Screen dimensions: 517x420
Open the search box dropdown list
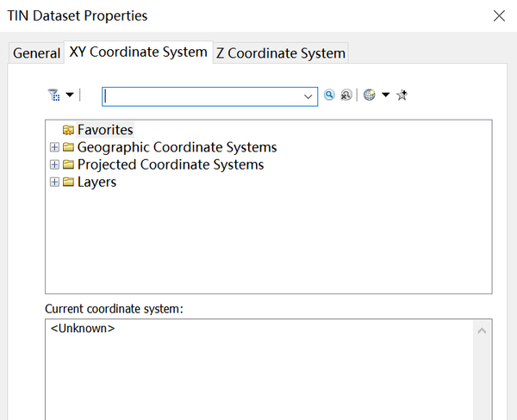(309, 96)
